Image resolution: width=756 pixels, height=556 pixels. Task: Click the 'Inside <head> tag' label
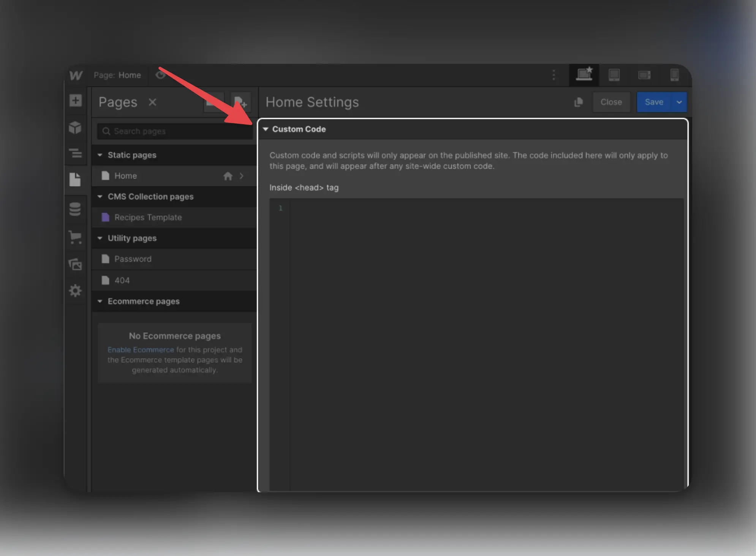304,188
